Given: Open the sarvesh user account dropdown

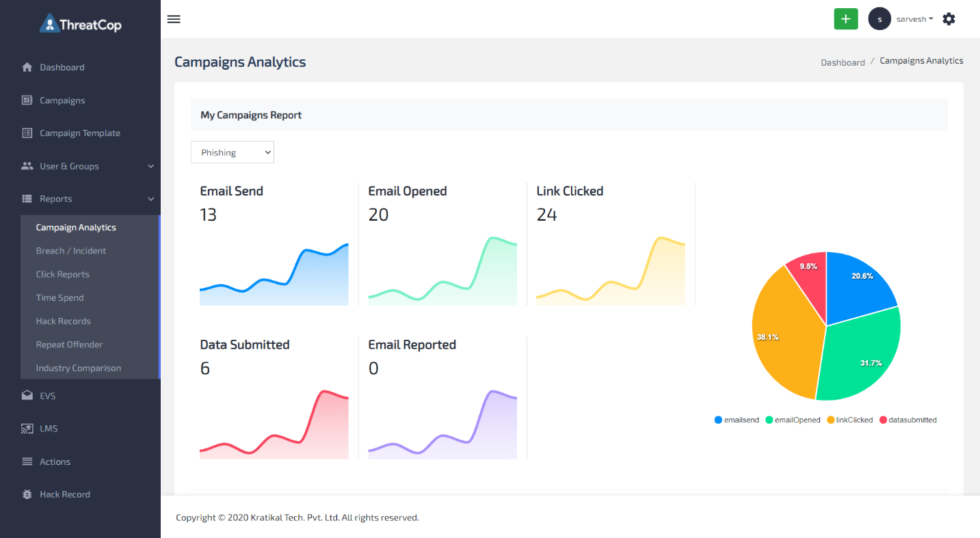Looking at the screenshot, I should [914, 19].
